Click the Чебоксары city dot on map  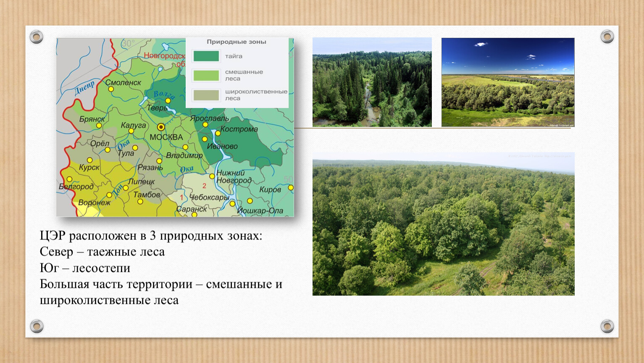point(232,204)
